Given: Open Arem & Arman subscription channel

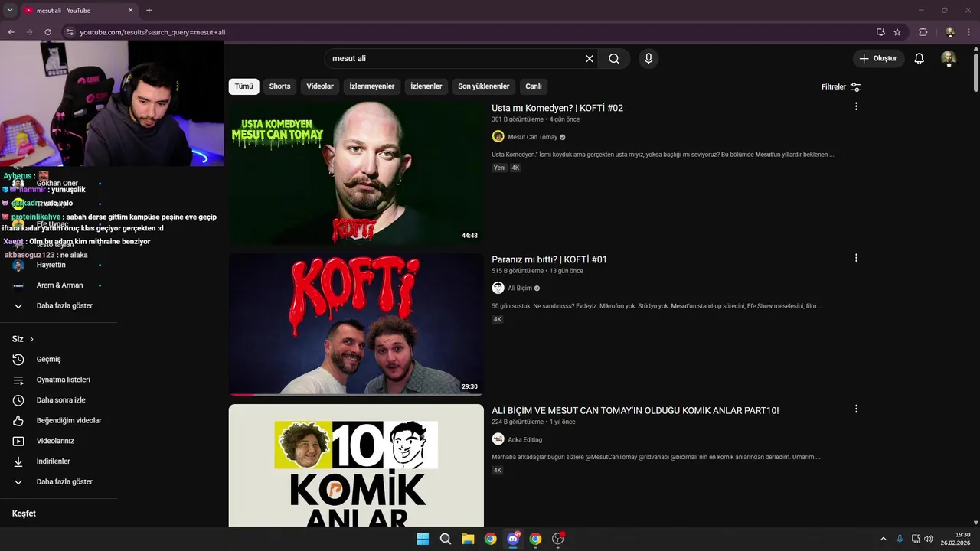Looking at the screenshot, I should click(x=59, y=285).
